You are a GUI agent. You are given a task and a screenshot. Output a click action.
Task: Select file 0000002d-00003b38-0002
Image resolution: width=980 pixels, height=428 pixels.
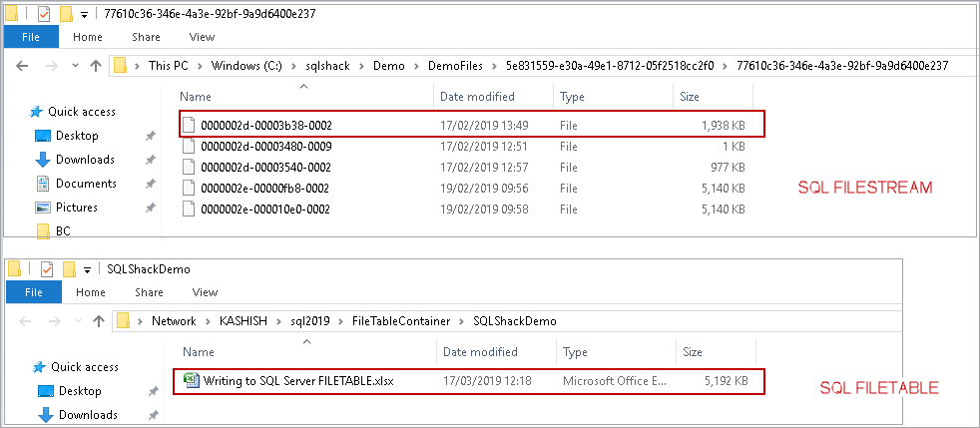(x=265, y=125)
